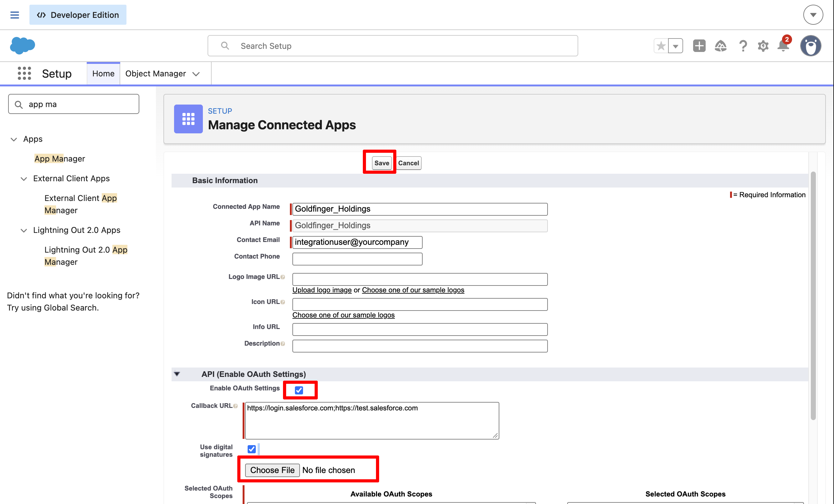Click the notifications bell icon

[x=783, y=46]
